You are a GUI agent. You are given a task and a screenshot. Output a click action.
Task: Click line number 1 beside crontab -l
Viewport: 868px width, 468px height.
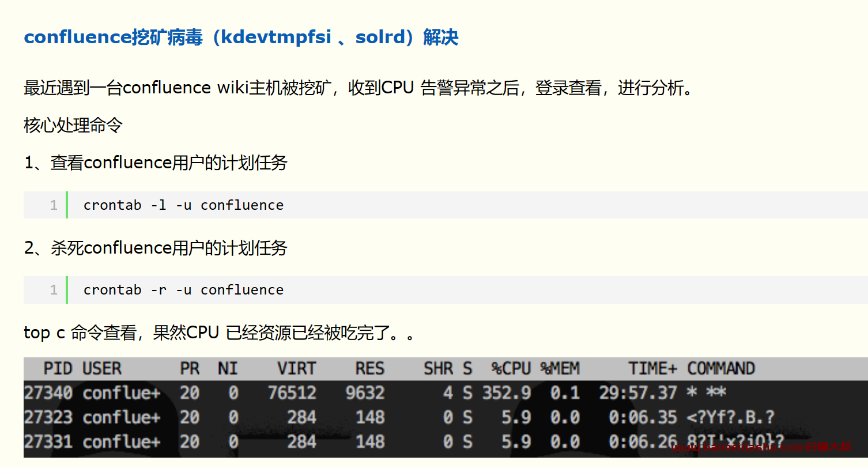(x=54, y=205)
